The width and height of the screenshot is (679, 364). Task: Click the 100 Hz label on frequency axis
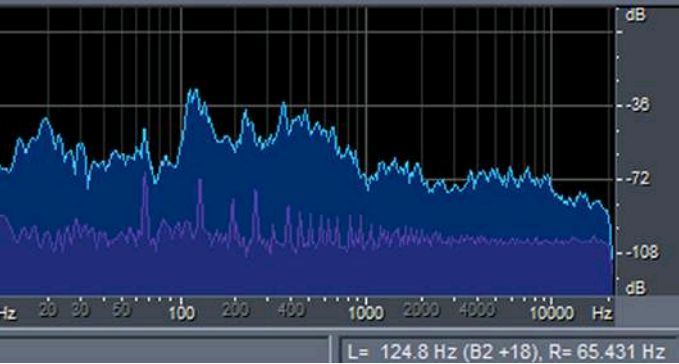[x=181, y=313]
